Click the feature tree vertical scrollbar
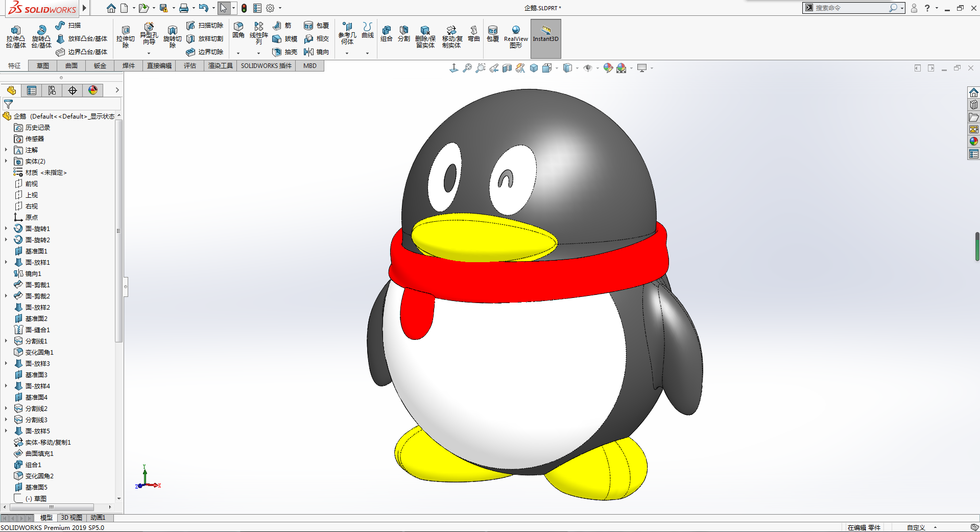This screenshot has height=532, width=980. (x=119, y=230)
